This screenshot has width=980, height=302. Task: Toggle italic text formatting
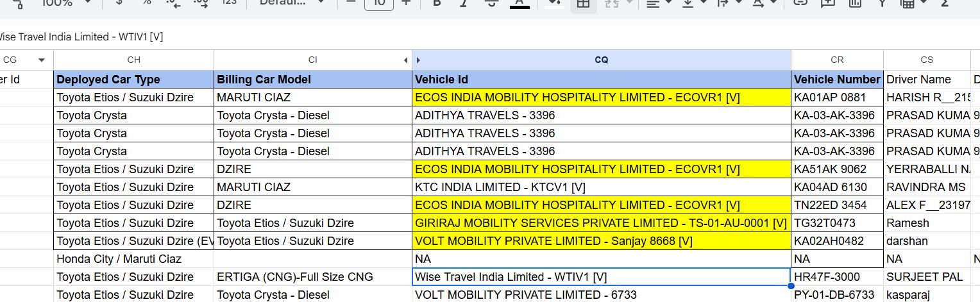coord(464,3)
